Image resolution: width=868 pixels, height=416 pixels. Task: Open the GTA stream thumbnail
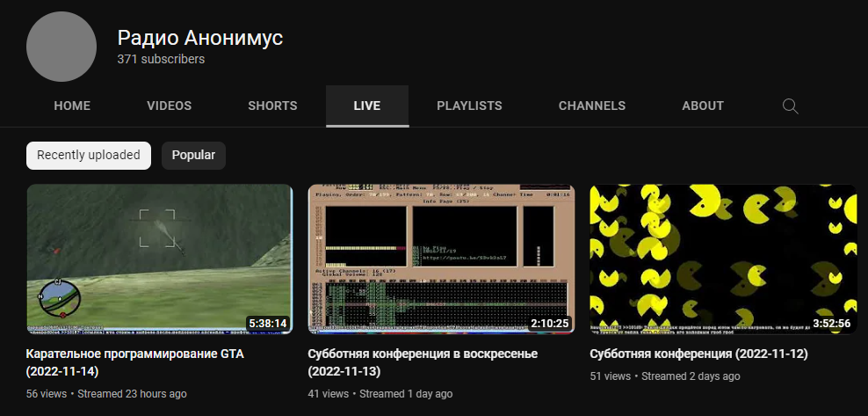(x=159, y=259)
